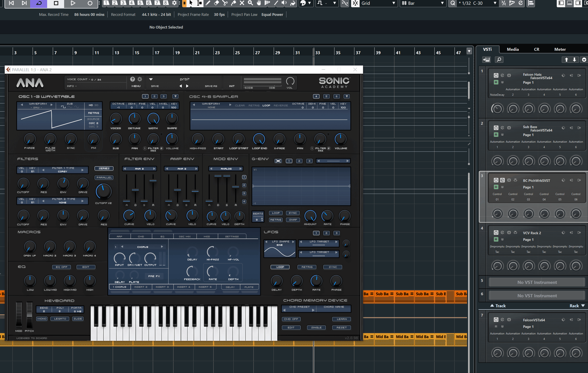Freeze the Sub Bass instrument

click(x=509, y=128)
